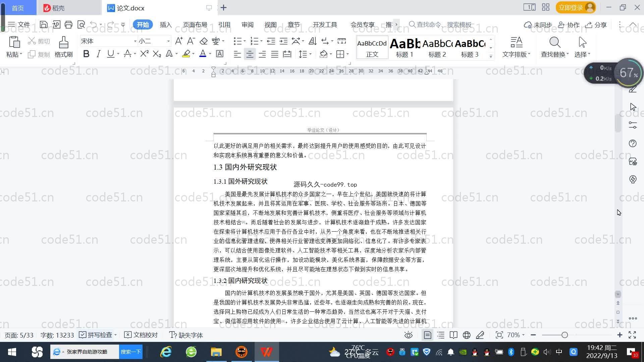Click the highlight color swatch
The image size is (644, 362).
click(x=186, y=54)
